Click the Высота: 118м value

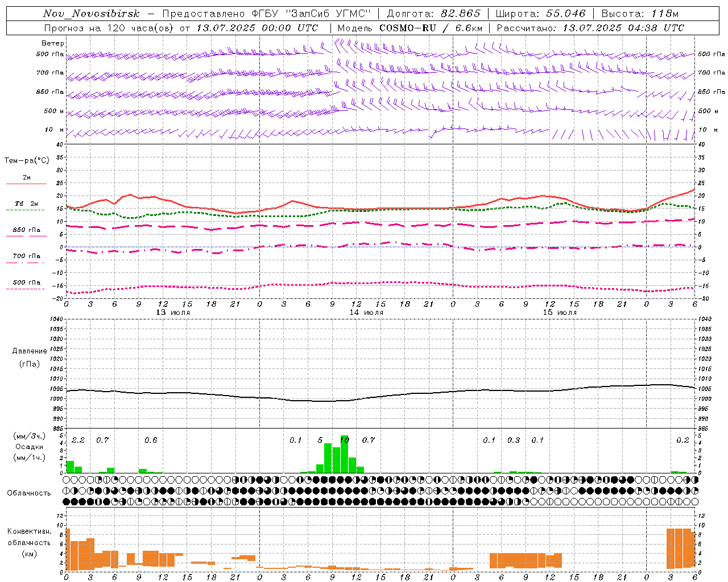(640, 14)
